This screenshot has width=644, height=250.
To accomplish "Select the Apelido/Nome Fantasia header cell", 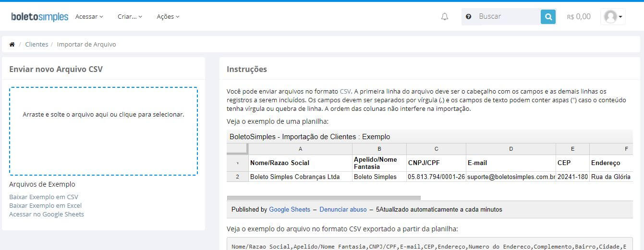I will pos(379,163).
